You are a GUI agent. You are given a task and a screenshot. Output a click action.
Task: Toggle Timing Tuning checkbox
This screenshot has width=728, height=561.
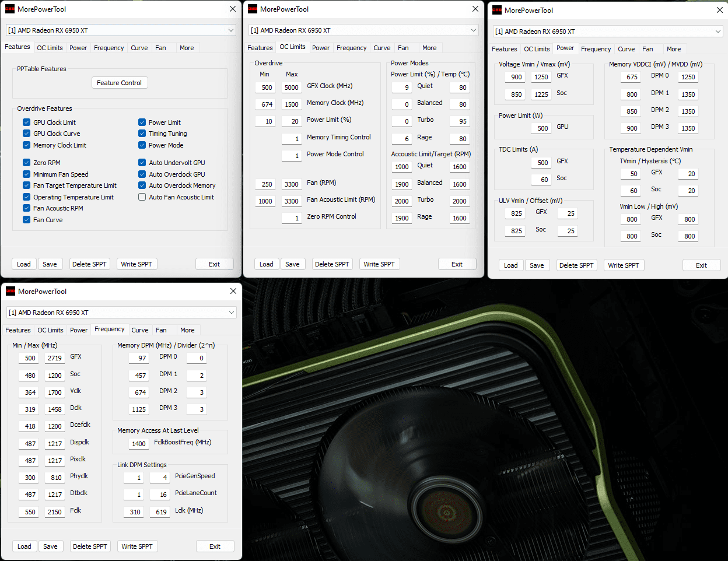[142, 134]
